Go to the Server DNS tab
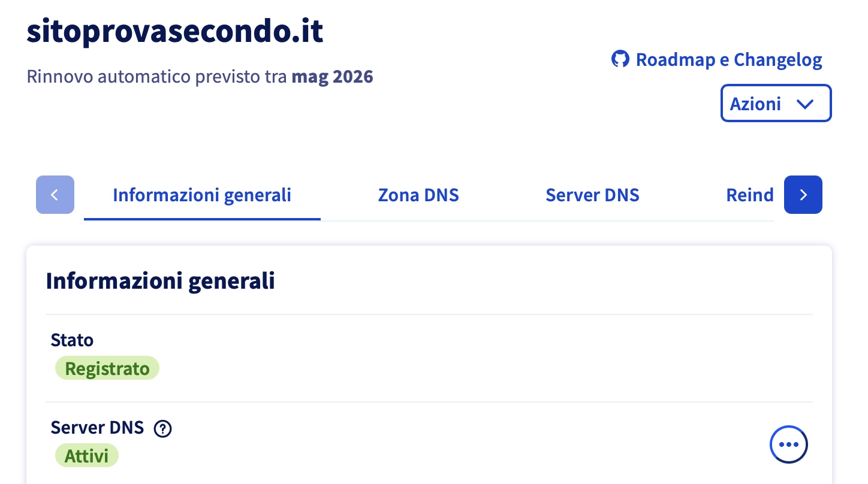The image size is (868, 484). click(592, 195)
